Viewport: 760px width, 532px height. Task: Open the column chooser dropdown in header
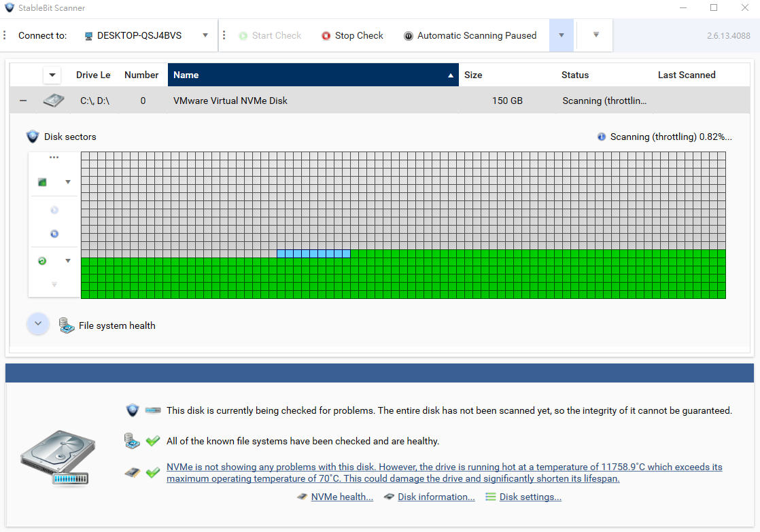[x=52, y=75]
